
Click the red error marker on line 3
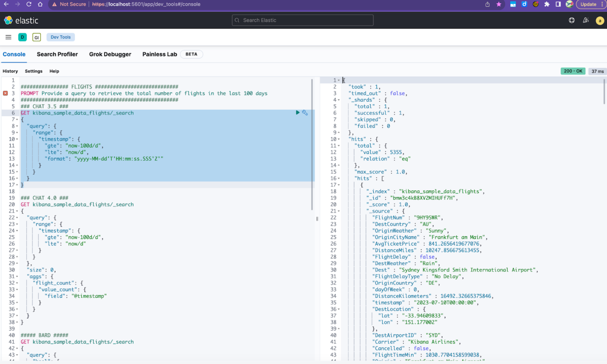coord(5,93)
